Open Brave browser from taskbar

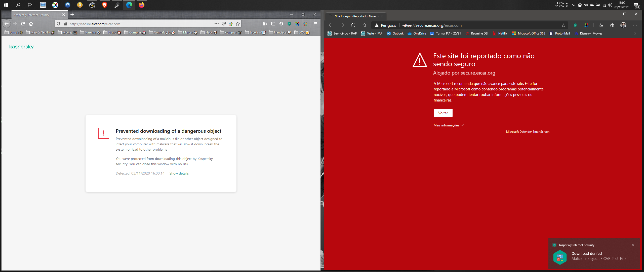pyautogui.click(x=104, y=5)
